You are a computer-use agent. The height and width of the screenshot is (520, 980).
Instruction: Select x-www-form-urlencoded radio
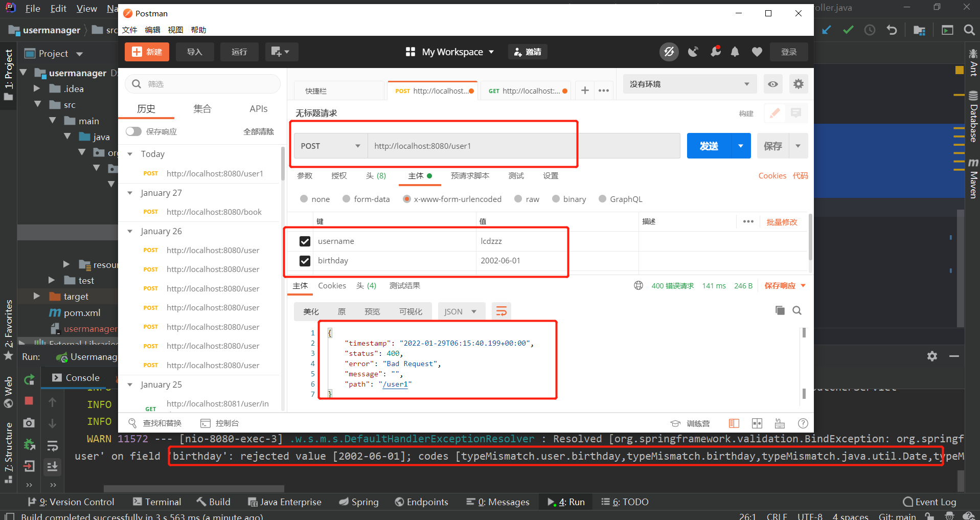point(406,199)
